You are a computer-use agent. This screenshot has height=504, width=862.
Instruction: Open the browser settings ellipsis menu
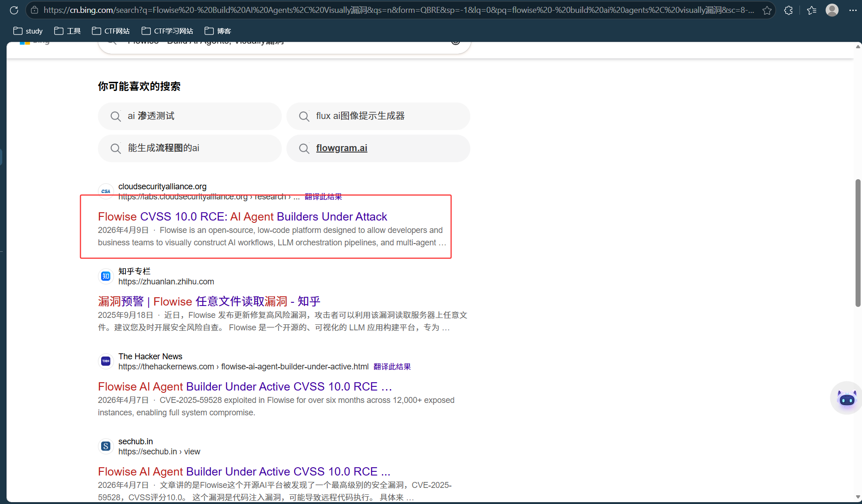(852, 10)
